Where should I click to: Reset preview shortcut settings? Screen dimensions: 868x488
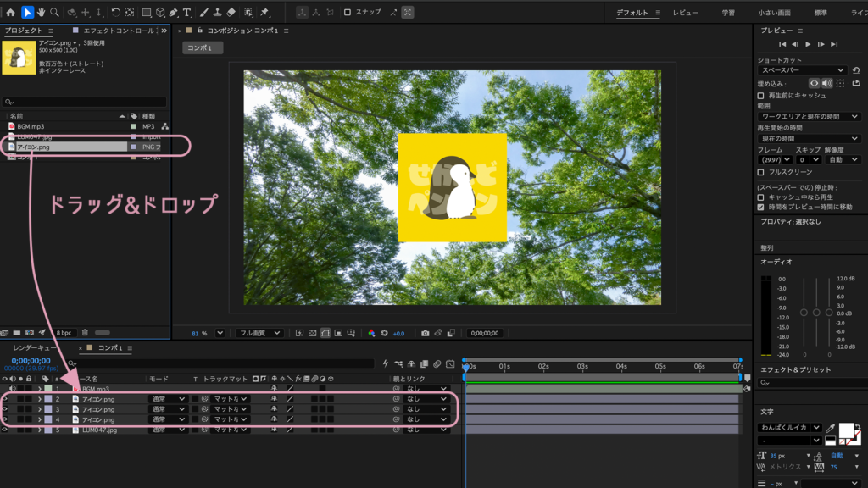(856, 70)
